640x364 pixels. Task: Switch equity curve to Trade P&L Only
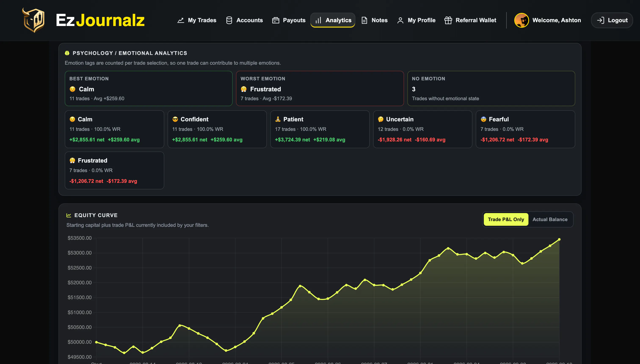(x=506, y=219)
